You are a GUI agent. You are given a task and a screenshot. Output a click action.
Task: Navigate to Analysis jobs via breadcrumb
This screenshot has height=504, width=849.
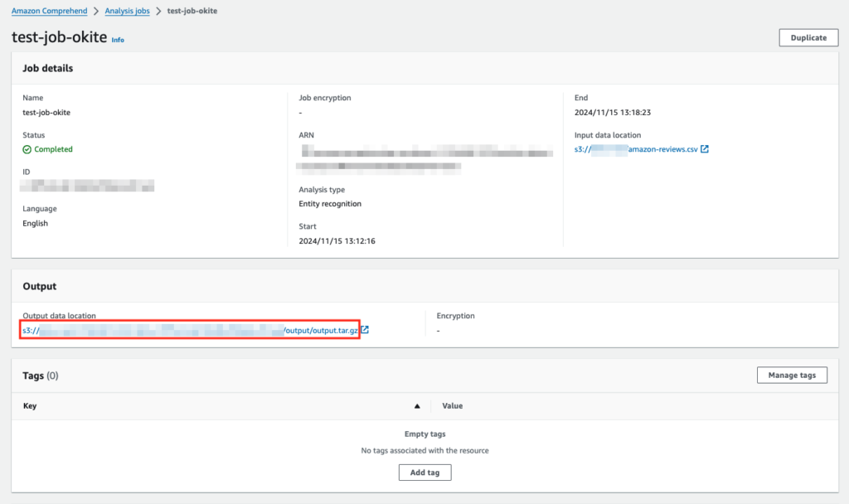127,11
